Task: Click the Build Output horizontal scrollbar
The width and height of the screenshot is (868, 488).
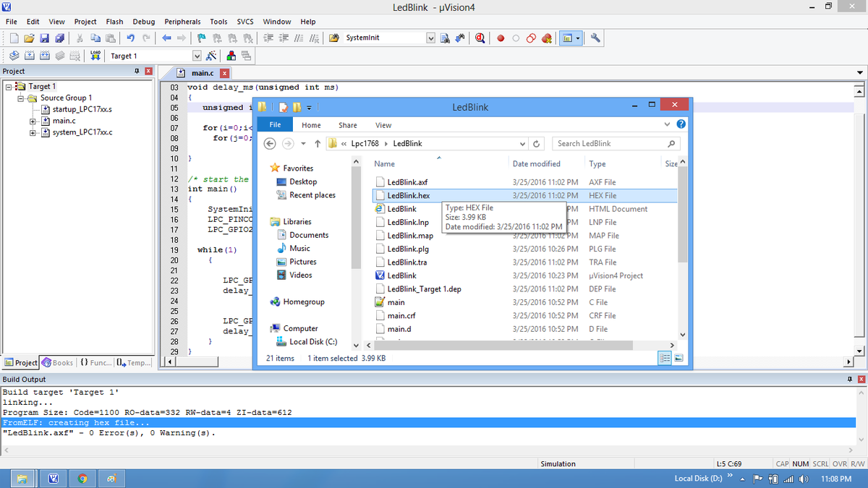Action: 430,450
